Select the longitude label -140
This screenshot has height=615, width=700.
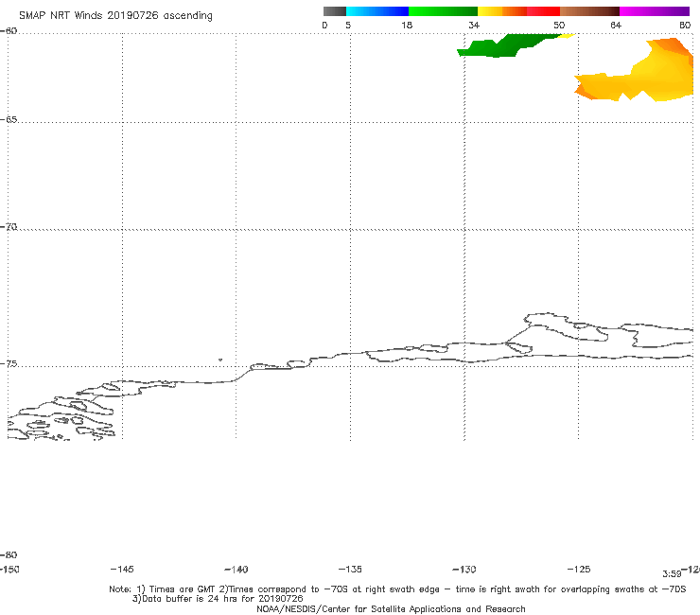coord(236,570)
